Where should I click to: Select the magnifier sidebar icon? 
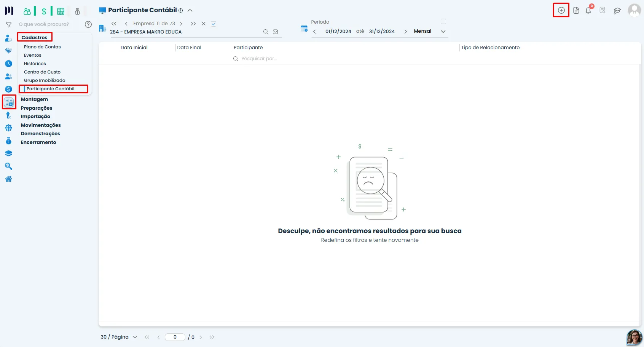[x=9, y=166]
